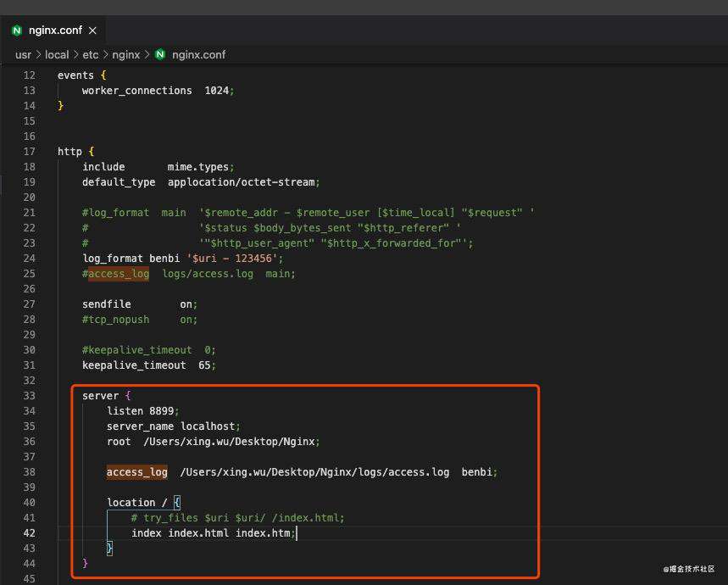The width and height of the screenshot is (728, 585).
Task: Click line number 40 in the gutter
Action: pyautogui.click(x=30, y=503)
